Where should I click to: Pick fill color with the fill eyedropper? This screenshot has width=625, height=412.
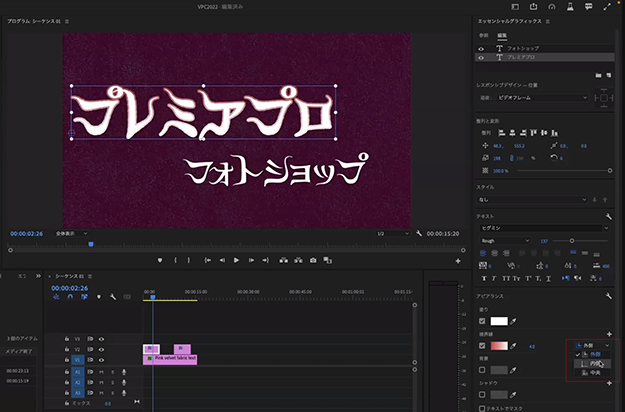click(x=513, y=321)
